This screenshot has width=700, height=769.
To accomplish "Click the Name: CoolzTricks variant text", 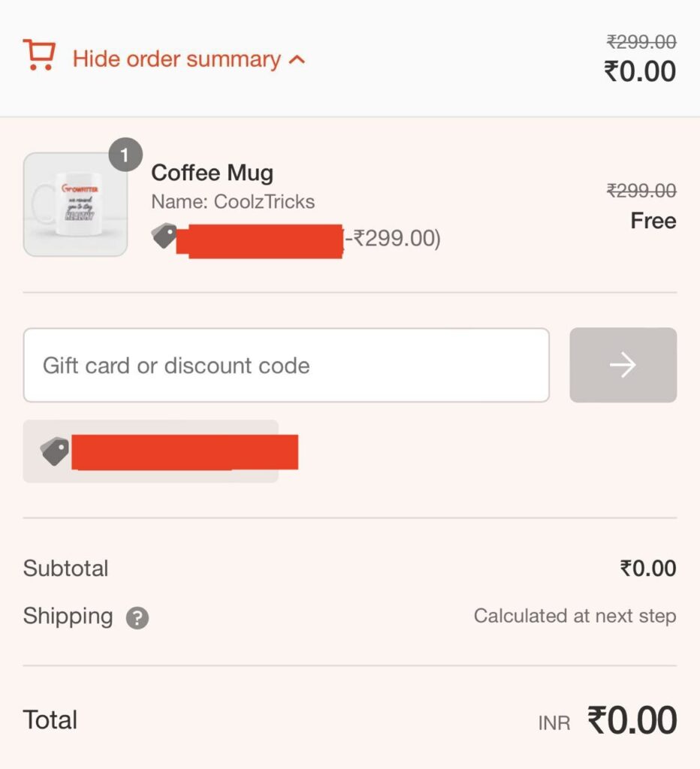I will 233,201.
